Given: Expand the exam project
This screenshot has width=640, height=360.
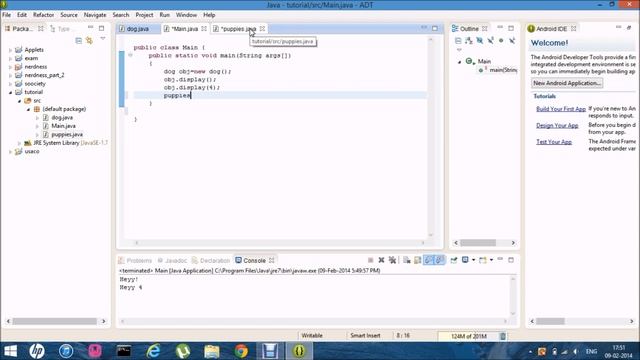Looking at the screenshot, I should coord(10,58).
